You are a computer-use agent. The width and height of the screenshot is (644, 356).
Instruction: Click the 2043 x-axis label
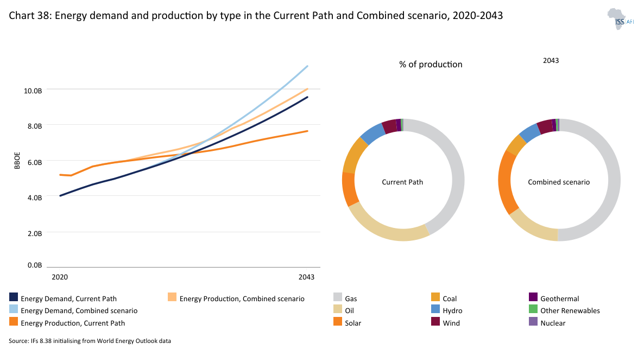pyautogui.click(x=306, y=277)
